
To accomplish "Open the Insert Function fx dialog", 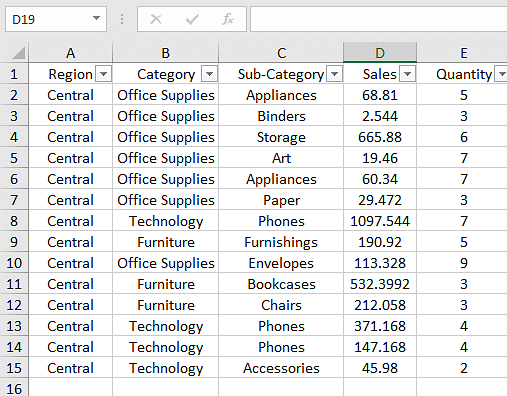I will point(228,19).
